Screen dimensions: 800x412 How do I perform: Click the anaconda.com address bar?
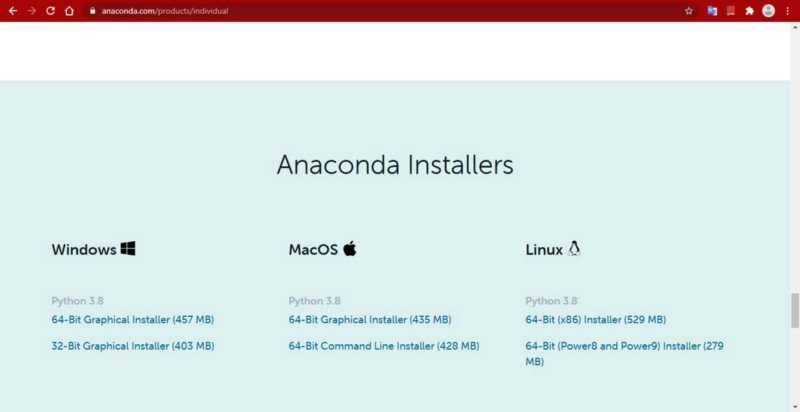tap(388, 11)
